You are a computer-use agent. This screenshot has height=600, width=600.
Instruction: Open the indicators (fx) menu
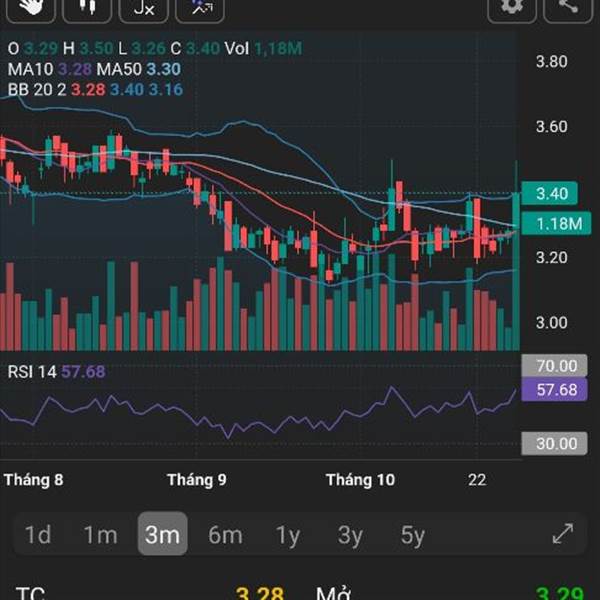pos(144,7)
